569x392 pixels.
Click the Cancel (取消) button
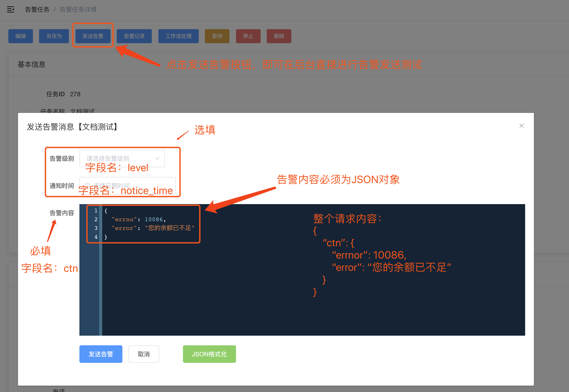[x=144, y=354]
